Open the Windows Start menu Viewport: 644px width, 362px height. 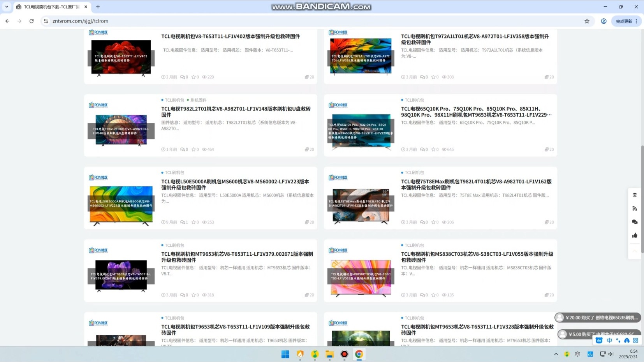[285, 354]
